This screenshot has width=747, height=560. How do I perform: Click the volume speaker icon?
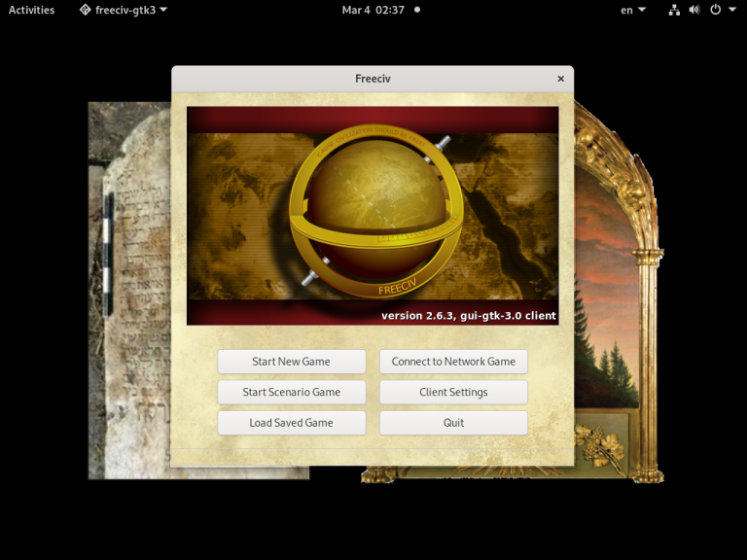(x=694, y=10)
